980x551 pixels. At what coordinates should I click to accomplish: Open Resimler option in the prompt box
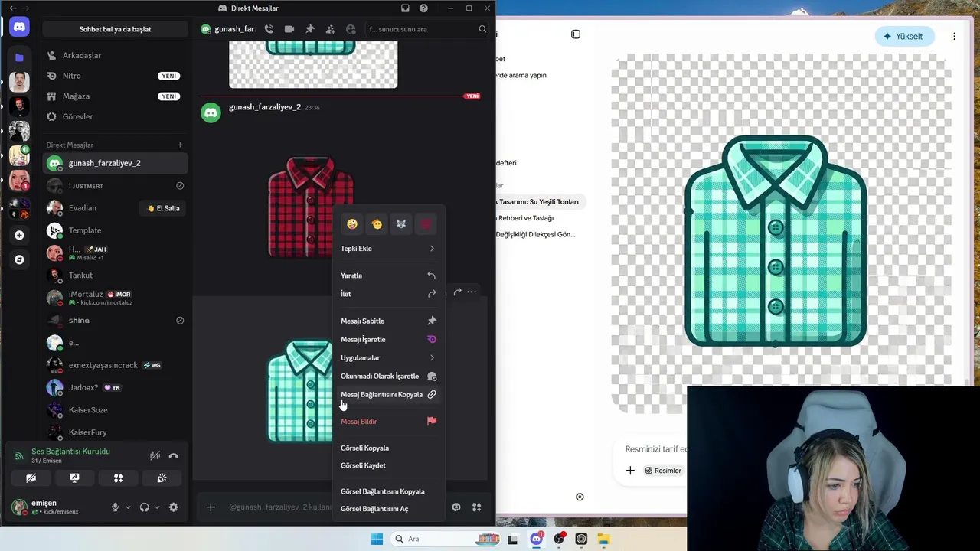point(663,471)
